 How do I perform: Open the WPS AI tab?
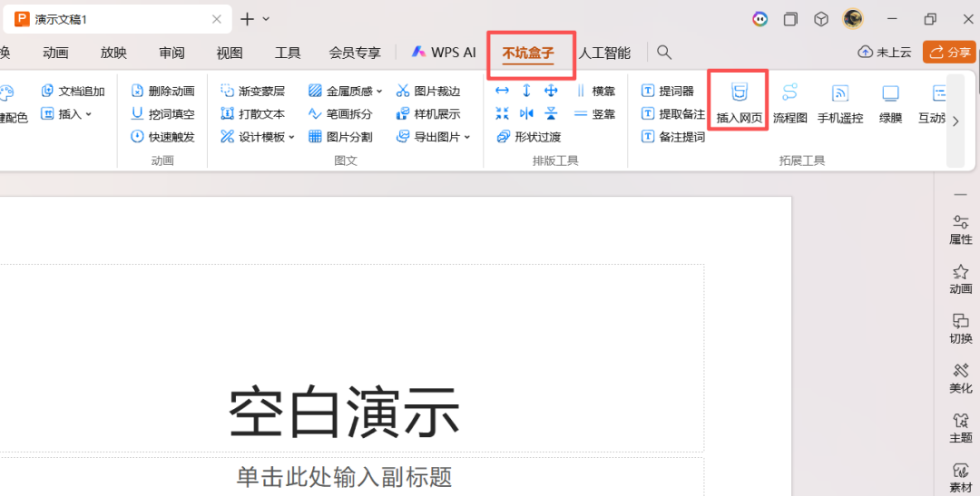444,53
